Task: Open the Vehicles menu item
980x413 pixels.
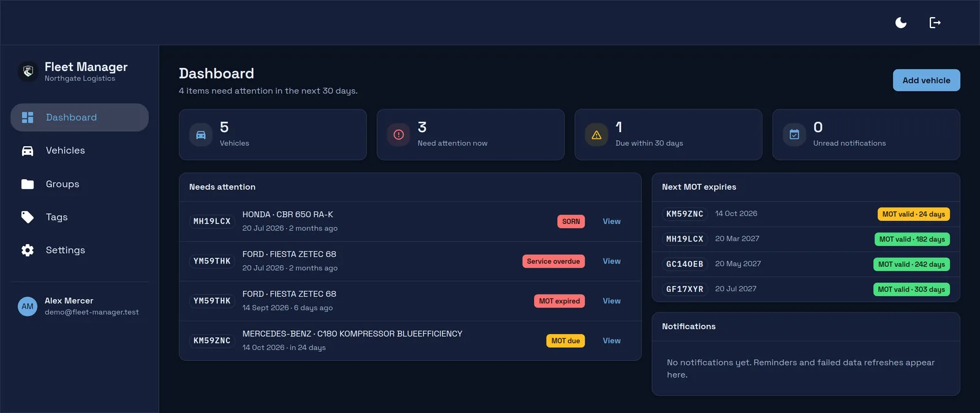Action: click(80, 151)
